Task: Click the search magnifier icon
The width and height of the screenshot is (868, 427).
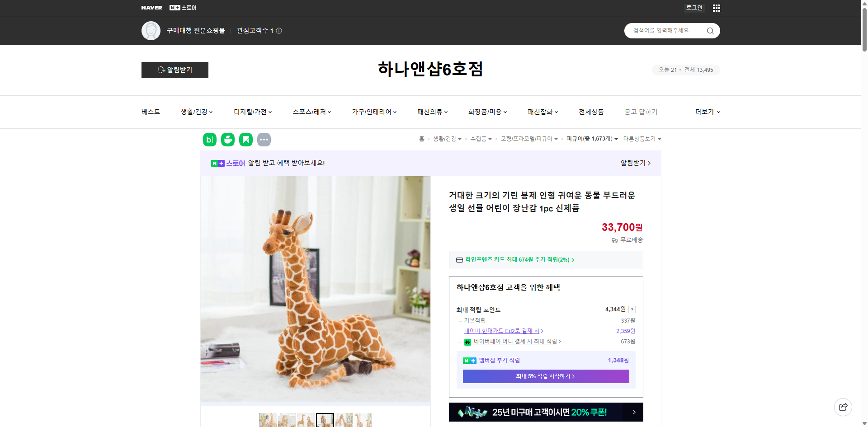Action: (x=710, y=30)
